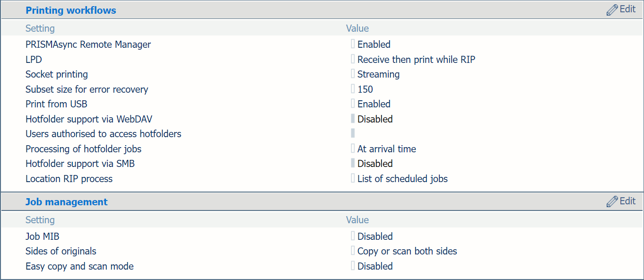Image resolution: width=644 pixels, height=280 pixels.
Task: Click indicator bar next to Job MIB value
Action: (x=353, y=236)
